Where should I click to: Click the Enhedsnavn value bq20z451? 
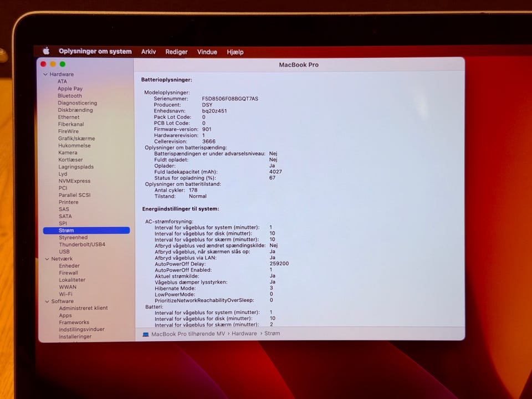point(214,111)
